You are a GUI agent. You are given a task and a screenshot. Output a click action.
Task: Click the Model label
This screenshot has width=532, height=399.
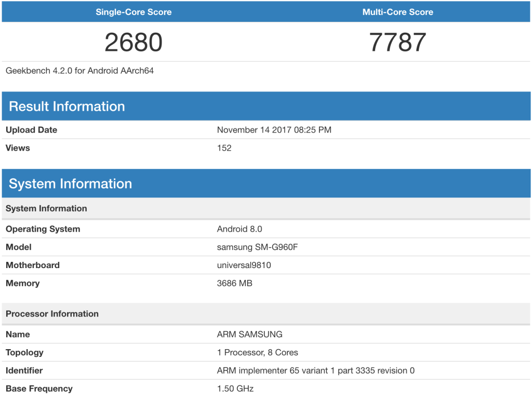coord(19,247)
